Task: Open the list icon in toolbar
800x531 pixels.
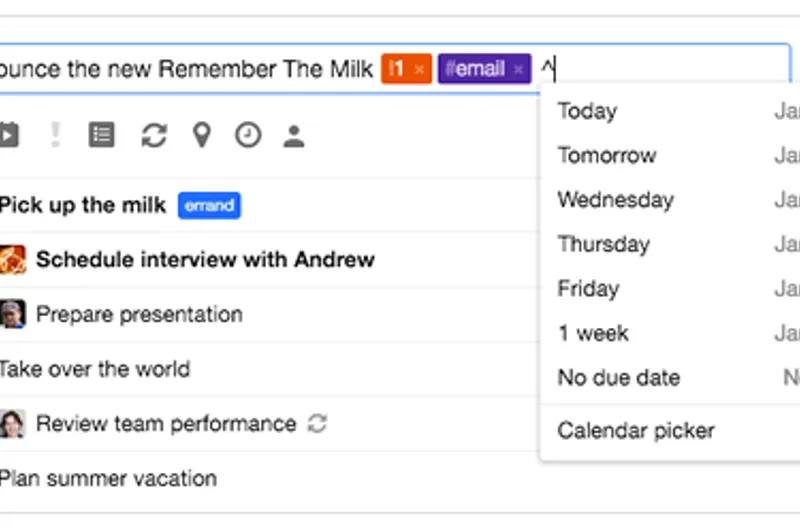Action: point(102,135)
